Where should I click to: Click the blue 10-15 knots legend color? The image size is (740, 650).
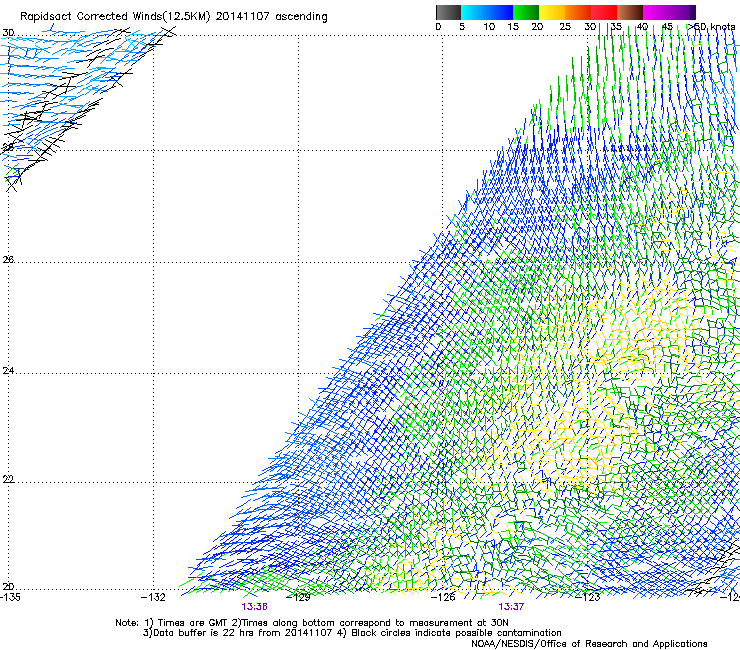(499, 12)
